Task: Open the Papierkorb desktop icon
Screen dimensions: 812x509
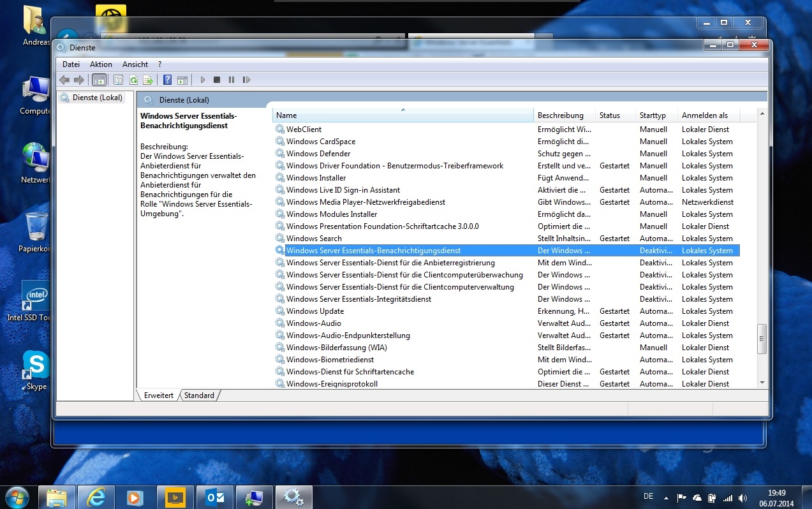Action: (x=36, y=232)
